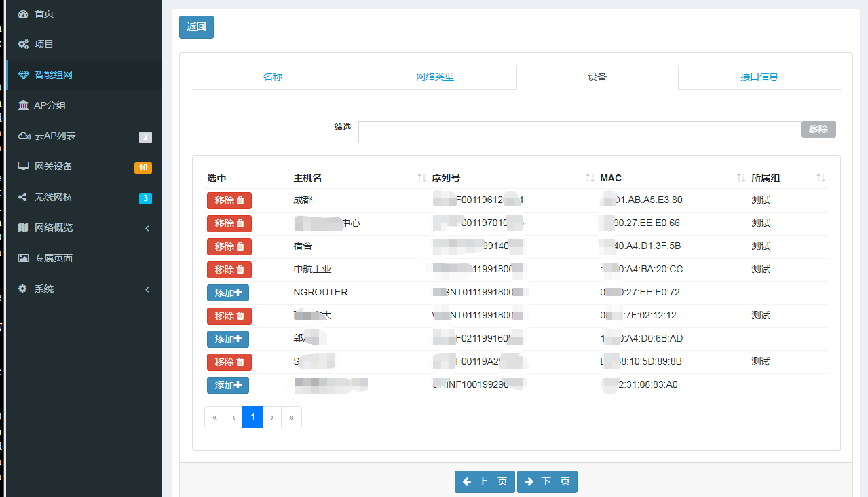Viewport: 868px width, 497px height.
Task: Go to next step with 下一页
Action: point(547,481)
